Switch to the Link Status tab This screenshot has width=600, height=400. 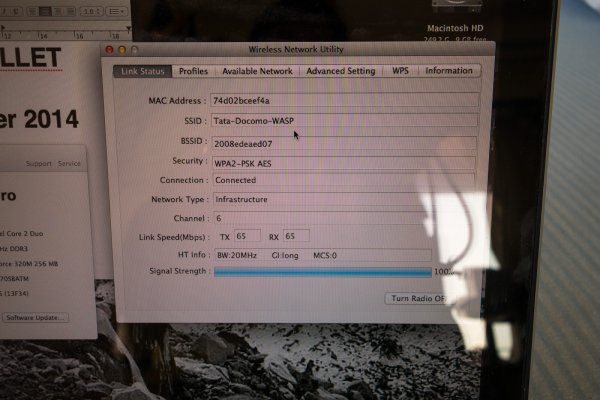[143, 71]
